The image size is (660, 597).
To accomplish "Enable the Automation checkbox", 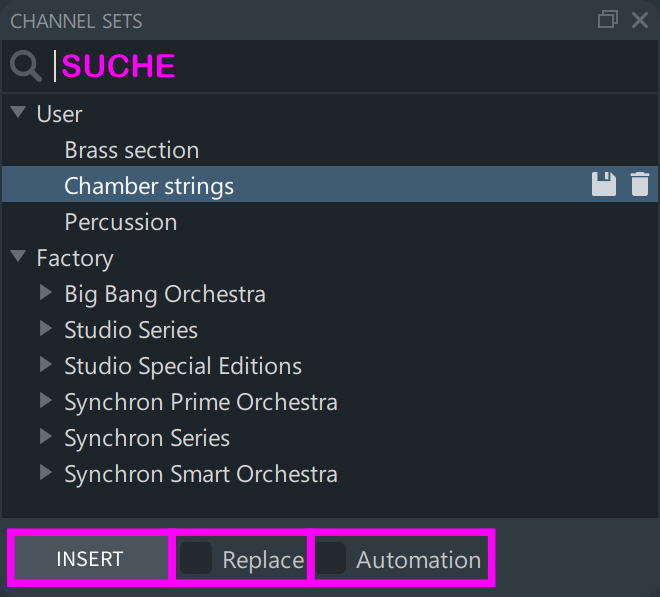I will [330, 558].
